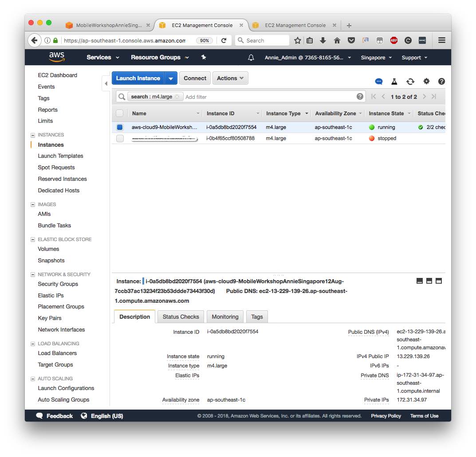476x457 pixels.
Task: Toggle the select-all instances checkbox
Action: [120, 113]
